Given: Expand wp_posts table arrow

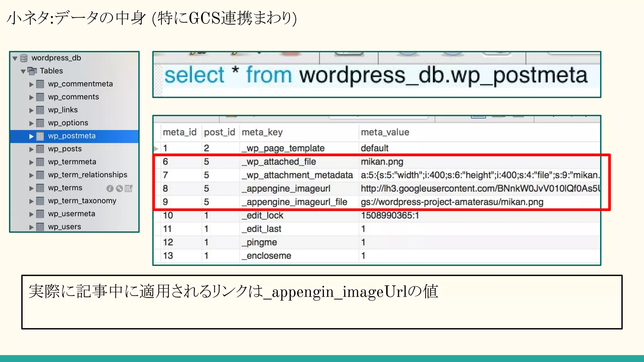Looking at the screenshot, I should click(x=31, y=149).
